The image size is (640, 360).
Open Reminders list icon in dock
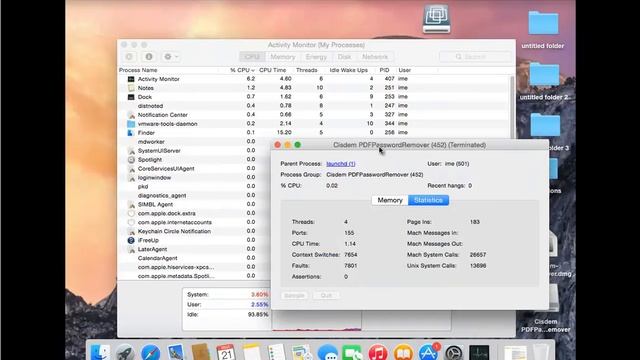click(x=276, y=352)
